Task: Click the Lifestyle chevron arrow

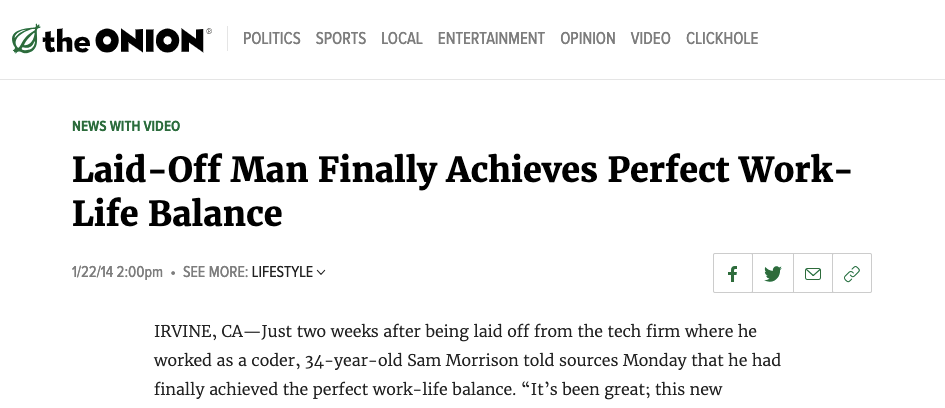Action: pyautogui.click(x=321, y=272)
